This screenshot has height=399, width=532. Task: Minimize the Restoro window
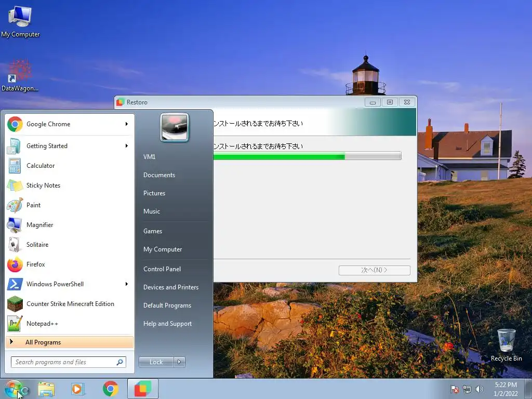373,102
